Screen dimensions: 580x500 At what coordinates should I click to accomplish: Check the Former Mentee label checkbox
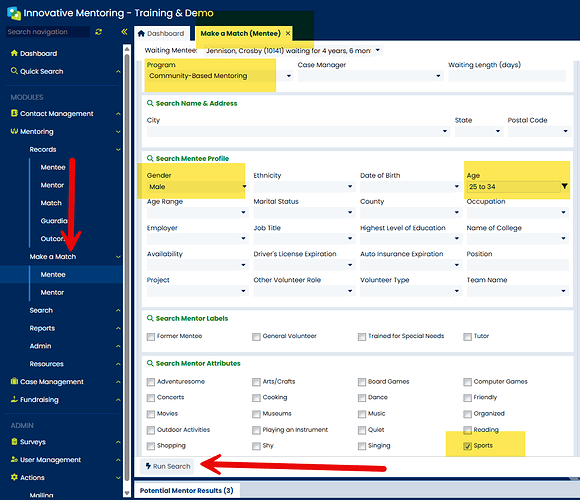(x=151, y=337)
